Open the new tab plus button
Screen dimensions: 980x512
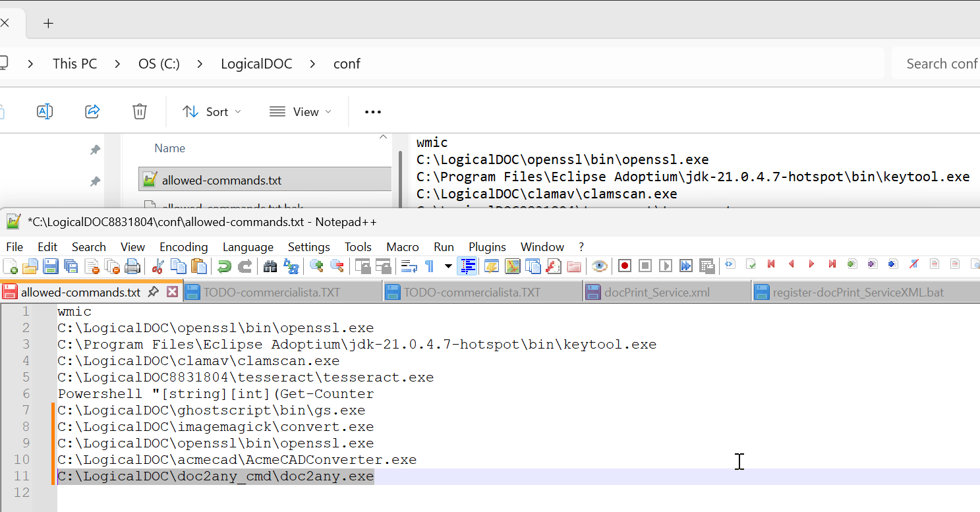point(48,23)
